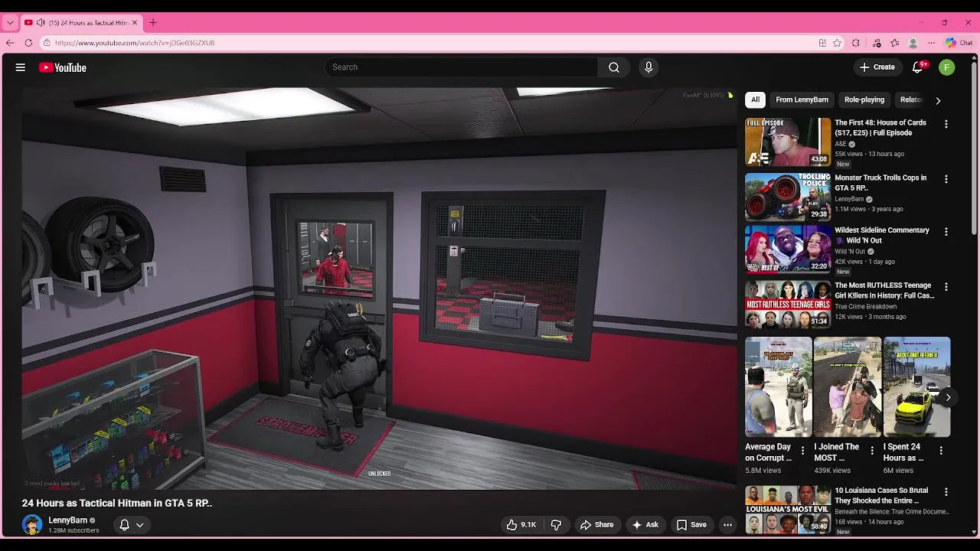Open Monster Truck Trolls Cops thumbnail
Screen dimensions: 980x551
[788, 197]
